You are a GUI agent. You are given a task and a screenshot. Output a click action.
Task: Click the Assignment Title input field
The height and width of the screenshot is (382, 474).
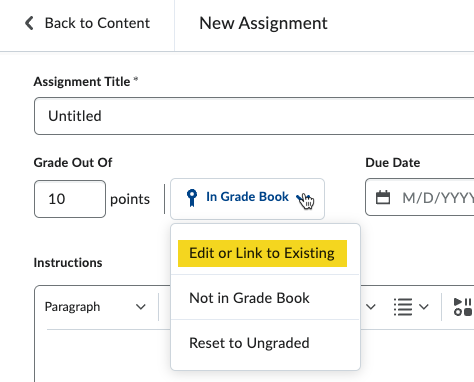tap(254, 116)
